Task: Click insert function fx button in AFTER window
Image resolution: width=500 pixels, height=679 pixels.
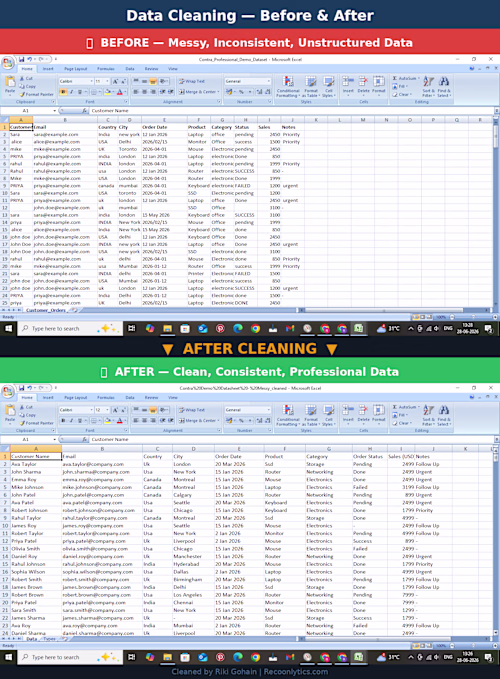Action: [84, 440]
